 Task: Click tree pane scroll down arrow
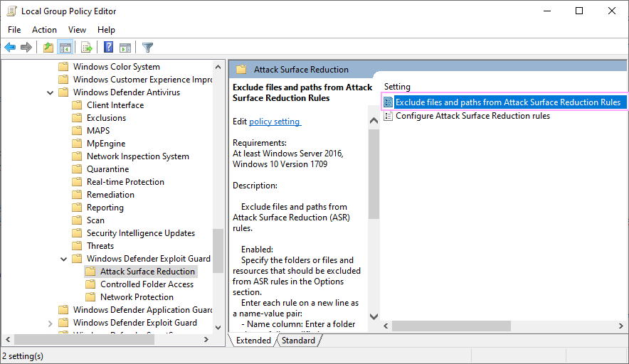click(x=218, y=328)
